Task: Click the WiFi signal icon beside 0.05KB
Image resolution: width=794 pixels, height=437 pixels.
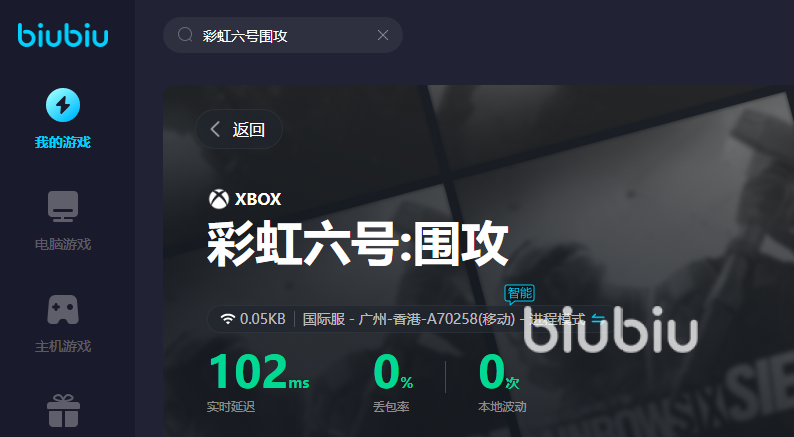Action: pos(228,319)
